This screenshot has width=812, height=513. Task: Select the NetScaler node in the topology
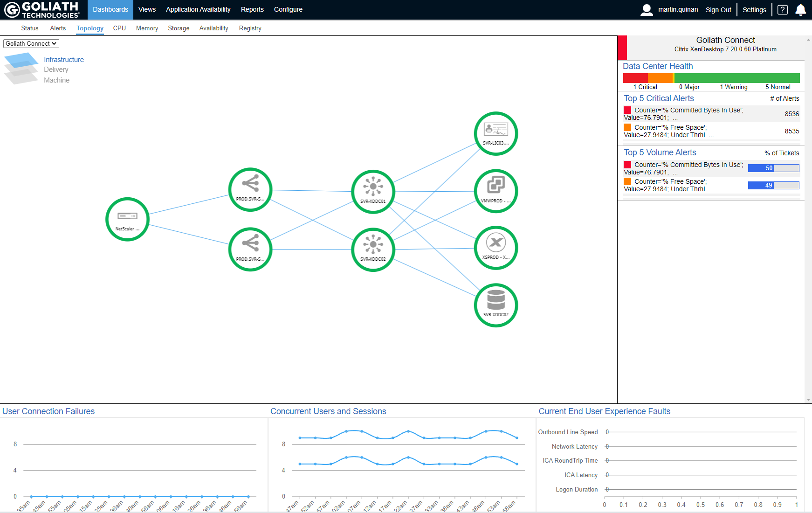tap(127, 219)
